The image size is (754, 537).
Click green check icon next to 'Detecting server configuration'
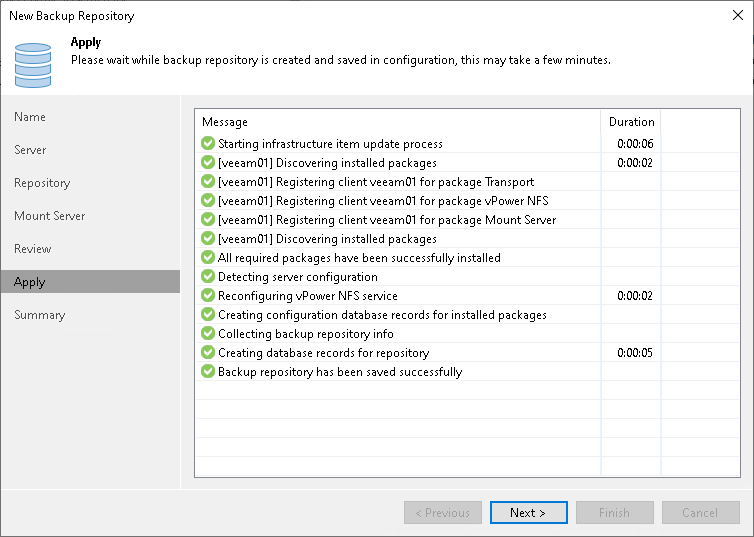[x=208, y=277]
